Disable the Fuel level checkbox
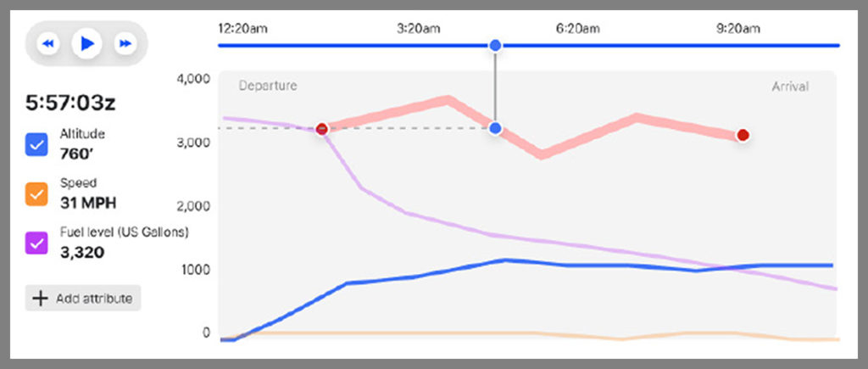The width and height of the screenshot is (868, 369). pos(36,243)
